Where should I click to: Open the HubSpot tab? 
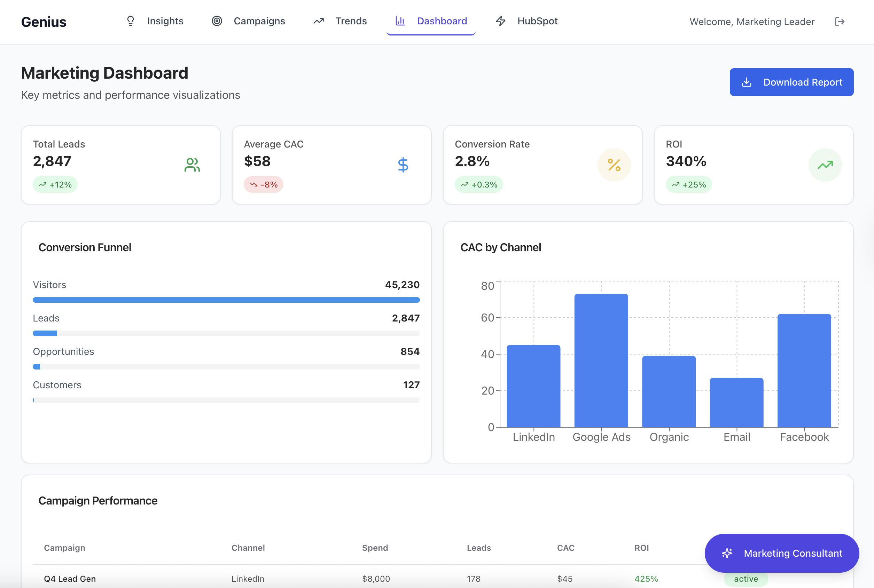pyautogui.click(x=526, y=21)
